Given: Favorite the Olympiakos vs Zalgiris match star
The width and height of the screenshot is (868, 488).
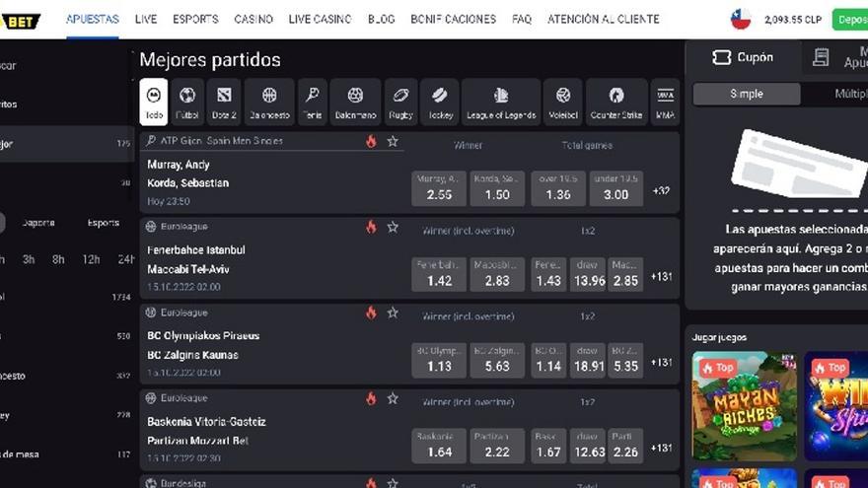Looking at the screenshot, I should pyautogui.click(x=393, y=313).
